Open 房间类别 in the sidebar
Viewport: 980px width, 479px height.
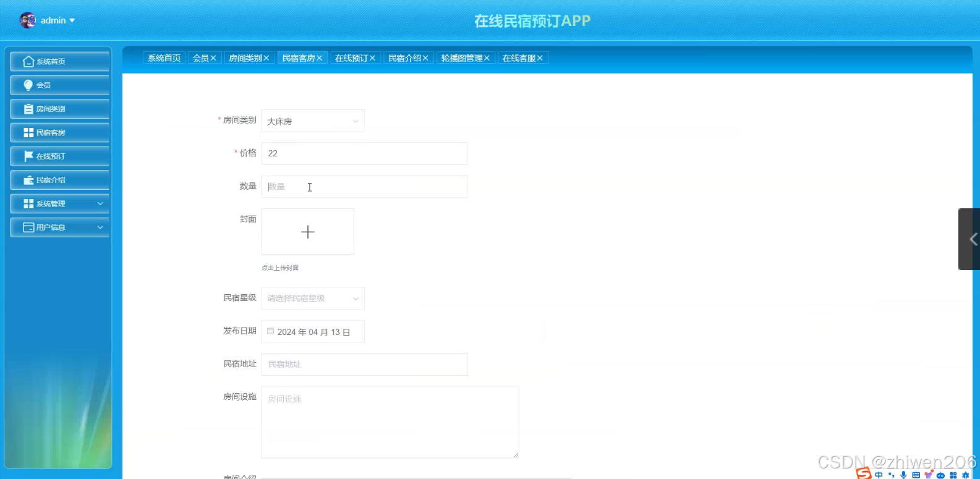59,109
